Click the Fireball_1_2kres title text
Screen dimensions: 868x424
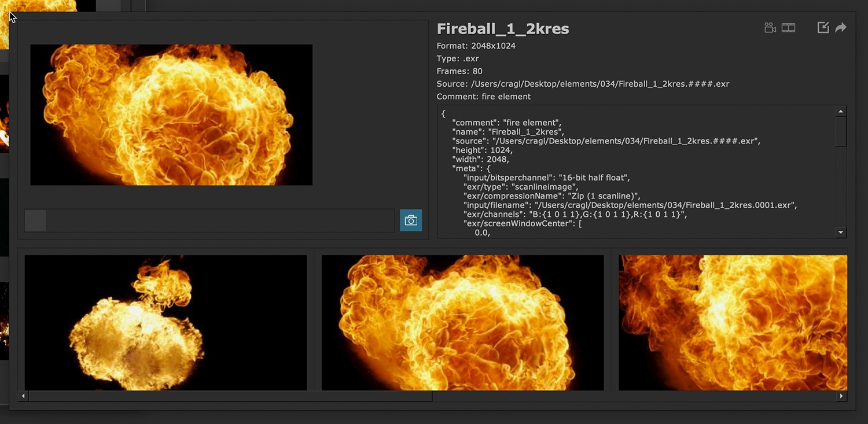click(x=502, y=29)
